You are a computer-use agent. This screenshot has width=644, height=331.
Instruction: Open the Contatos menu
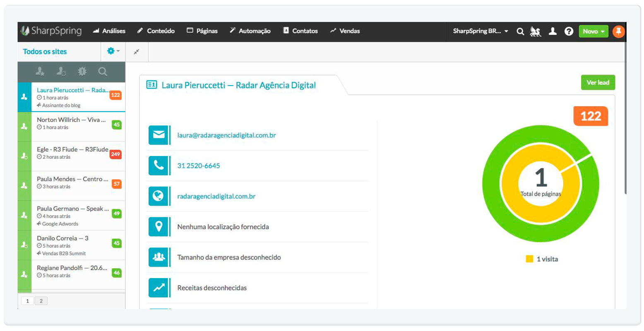point(300,31)
